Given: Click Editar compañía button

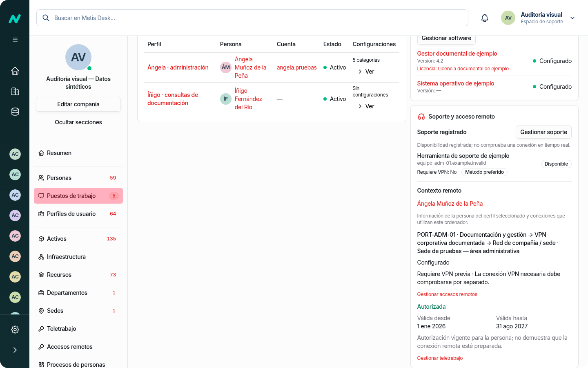Looking at the screenshot, I should 78,104.
